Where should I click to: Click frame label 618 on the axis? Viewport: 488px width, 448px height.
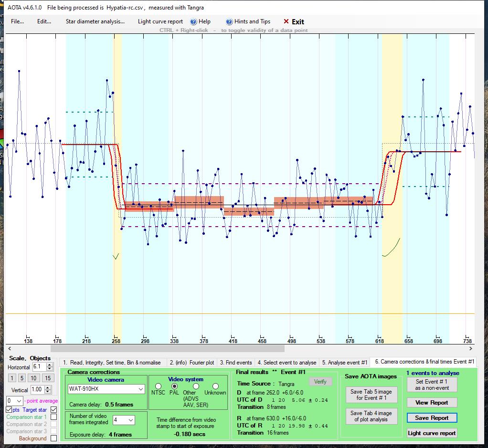tap(380, 341)
